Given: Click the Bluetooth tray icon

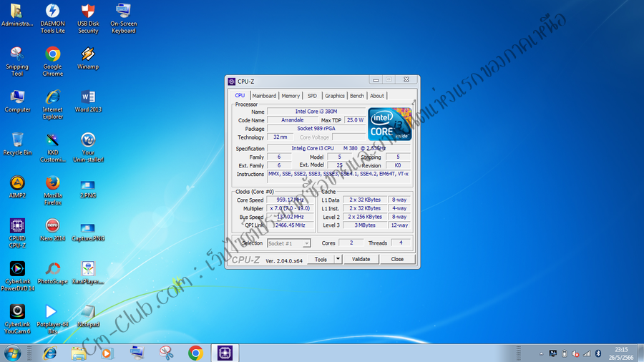Looking at the screenshot, I should [598, 353].
